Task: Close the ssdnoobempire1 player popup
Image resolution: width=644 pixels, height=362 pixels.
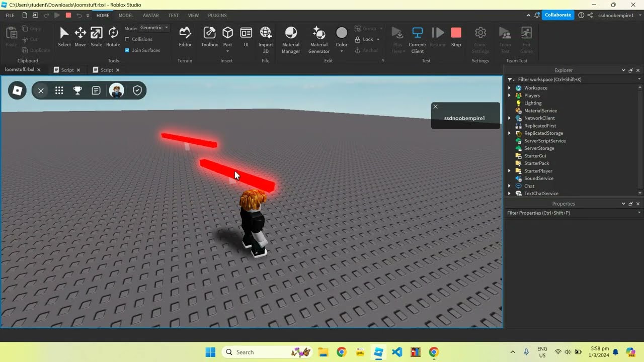Action: [436, 107]
